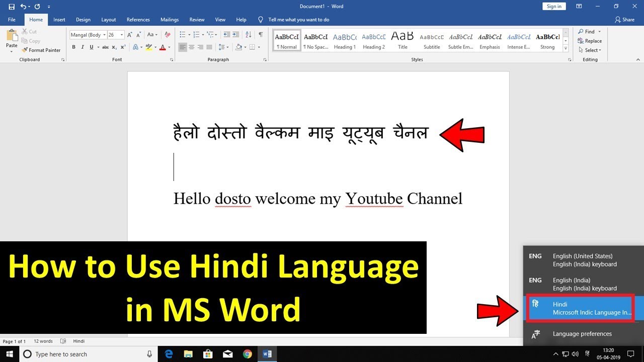Center align the paragraph

[x=192, y=47]
